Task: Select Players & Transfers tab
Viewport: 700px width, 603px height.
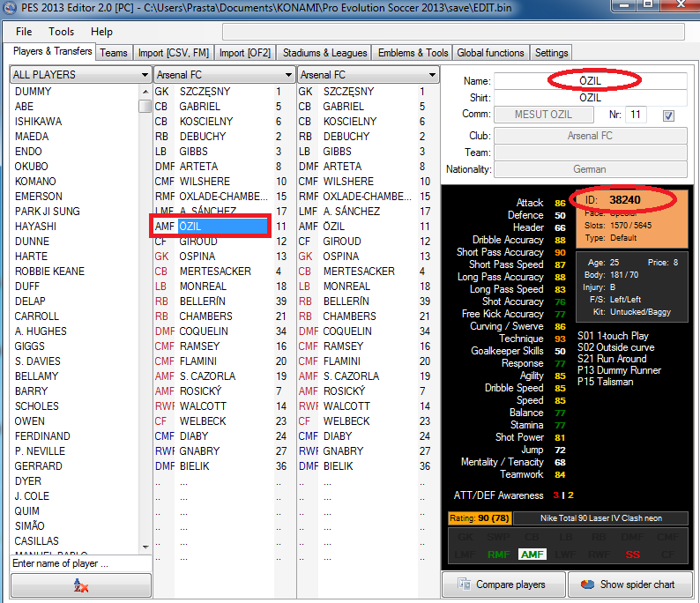Action: tap(52, 51)
